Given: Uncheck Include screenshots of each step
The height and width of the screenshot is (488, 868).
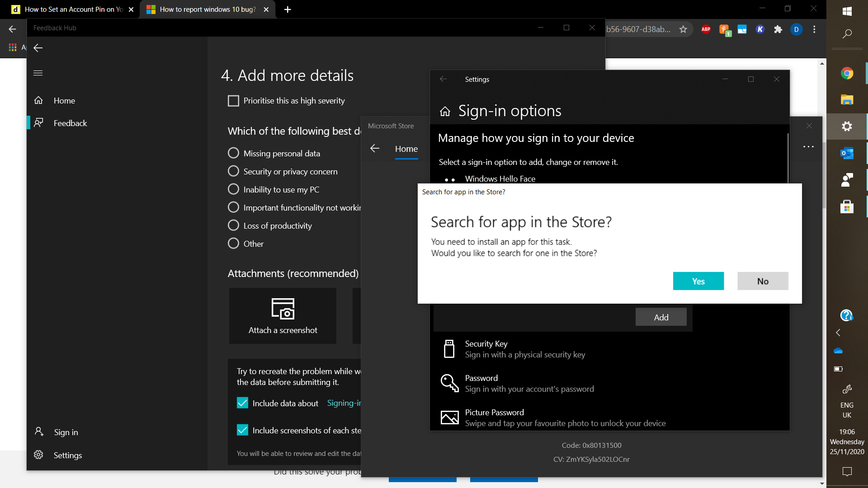Looking at the screenshot, I should coord(242,430).
